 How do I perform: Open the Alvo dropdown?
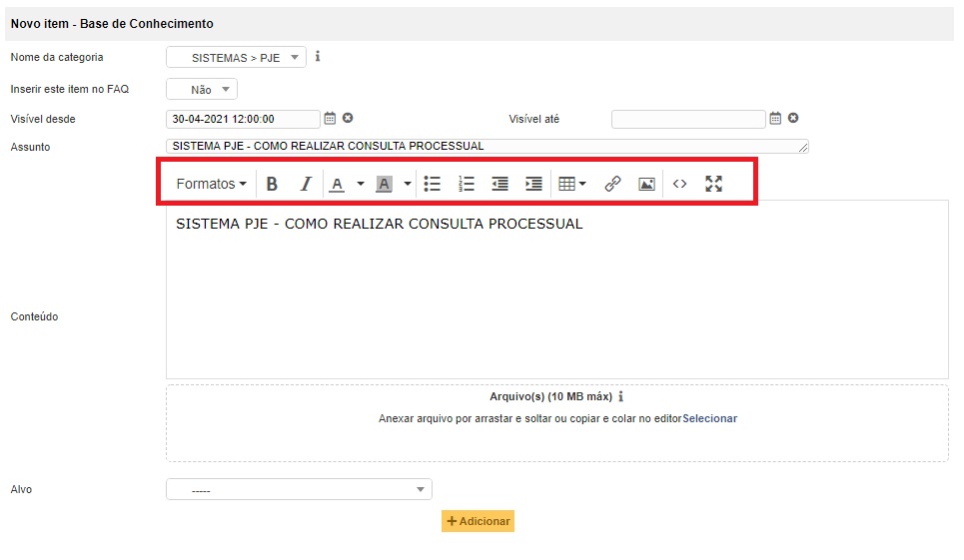[299, 490]
